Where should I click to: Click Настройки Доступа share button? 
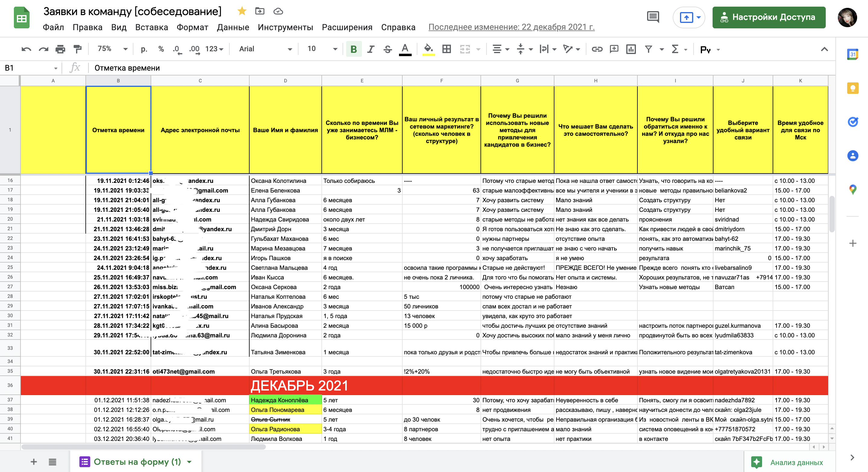(x=769, y=17)
